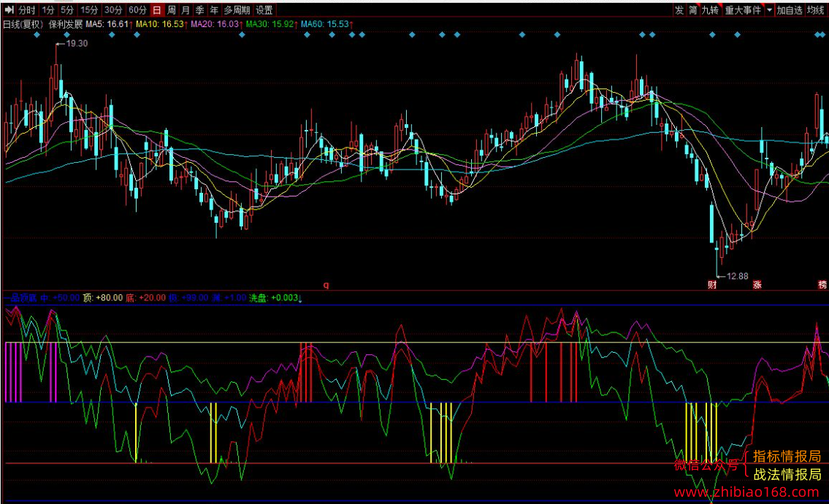Switch to the 季 quarterly chart

point(200,10)
